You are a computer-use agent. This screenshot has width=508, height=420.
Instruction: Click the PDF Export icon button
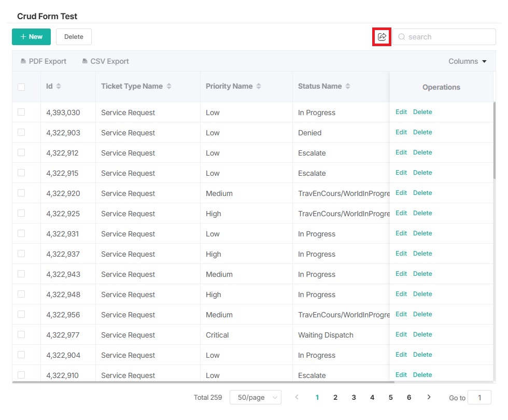(23, 61)
